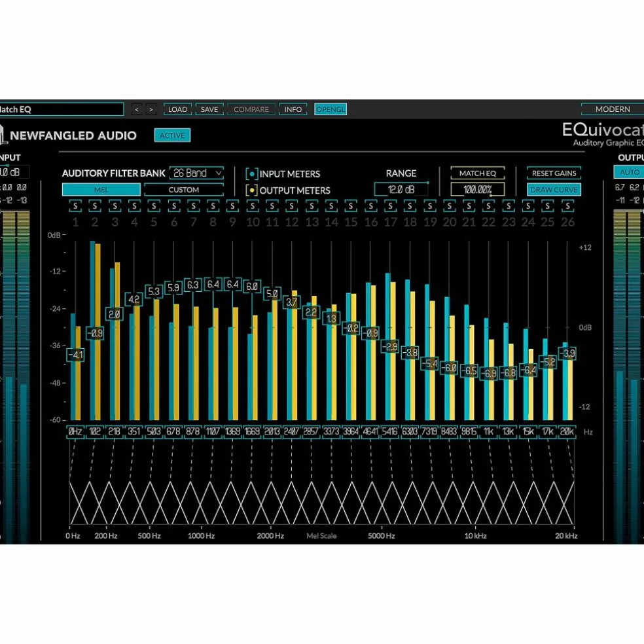This screenshot has height=644, width=644.
Task: Solo band 1 with its S button
Action: click(75, 206)
